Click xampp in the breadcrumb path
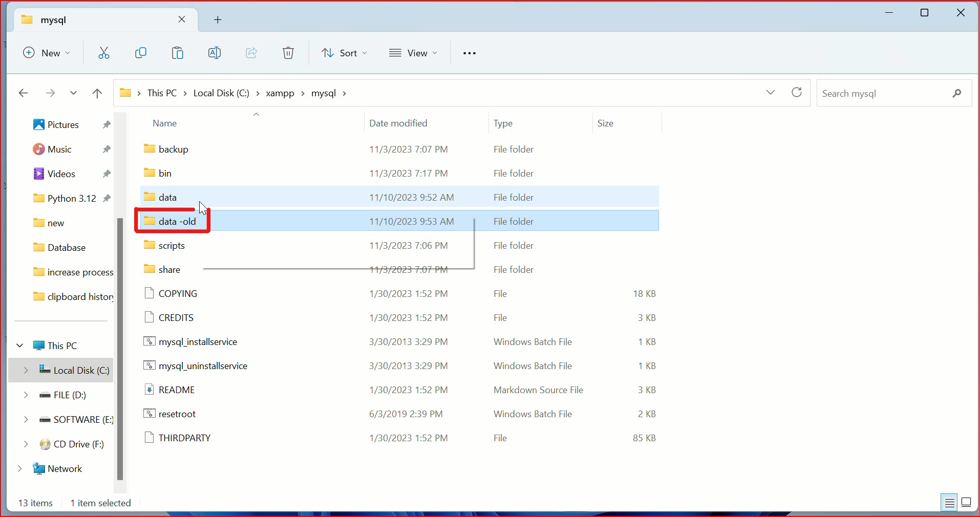This screenshot has height=517, width=980. 280,93
